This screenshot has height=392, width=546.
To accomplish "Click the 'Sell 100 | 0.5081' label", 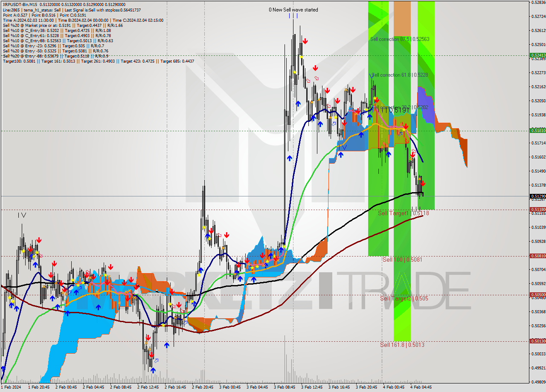I will coord(403,259).
